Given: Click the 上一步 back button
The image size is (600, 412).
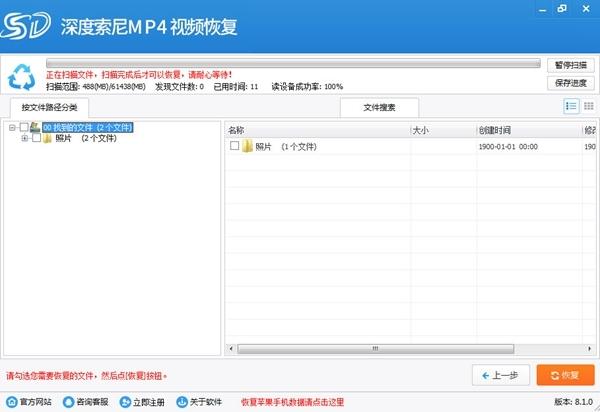Looking at the screenshot, I should point(501,375).
